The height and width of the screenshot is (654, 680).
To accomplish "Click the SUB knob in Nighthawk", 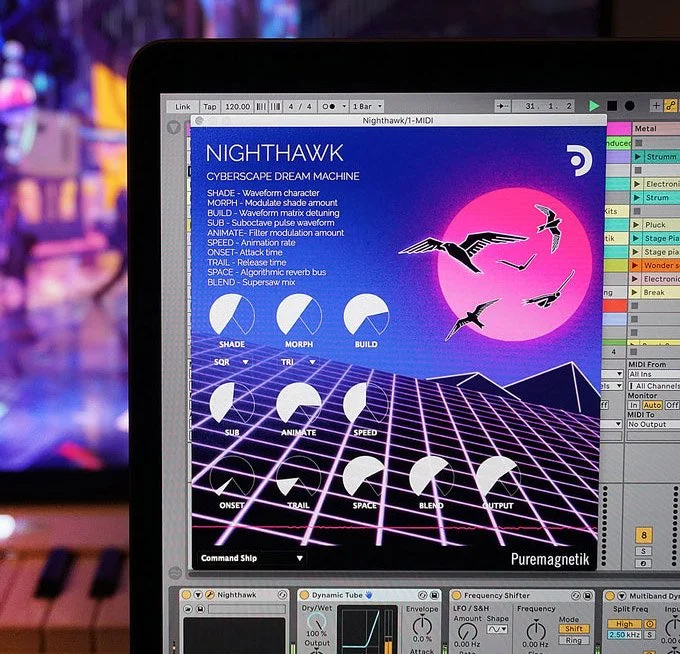I will (x=232, y=403).
